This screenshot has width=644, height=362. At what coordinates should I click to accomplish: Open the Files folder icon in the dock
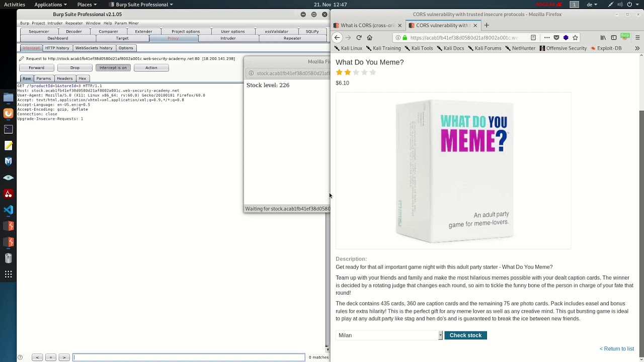[8, 98]
